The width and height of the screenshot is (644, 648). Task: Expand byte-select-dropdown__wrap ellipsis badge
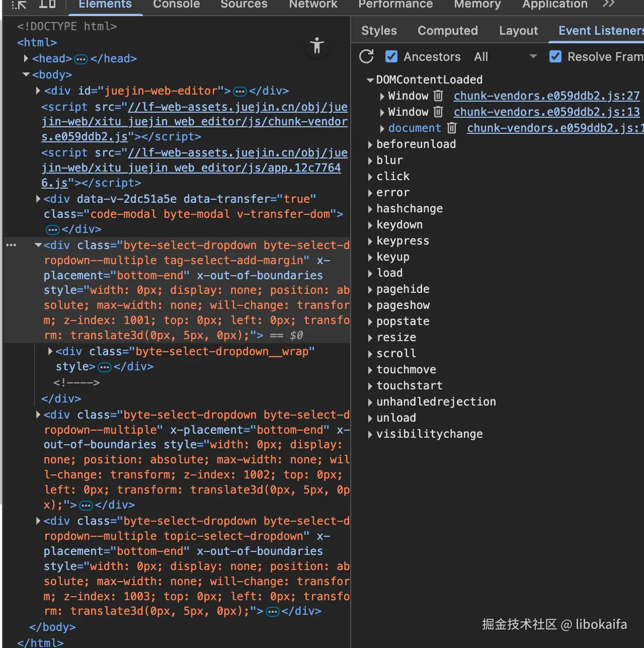pyautogui.click(x=105, y=367)
